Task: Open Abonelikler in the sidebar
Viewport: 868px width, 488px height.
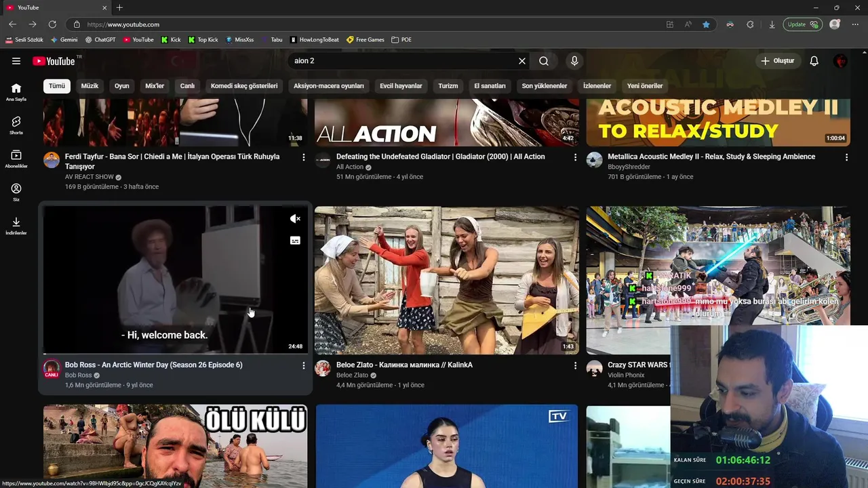Action: click(x=16, y=159)
